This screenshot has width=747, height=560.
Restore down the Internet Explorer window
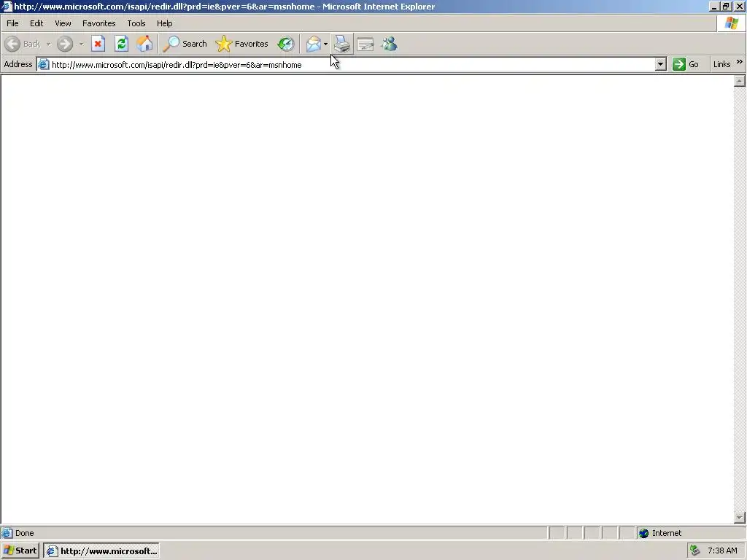point(726,6)
